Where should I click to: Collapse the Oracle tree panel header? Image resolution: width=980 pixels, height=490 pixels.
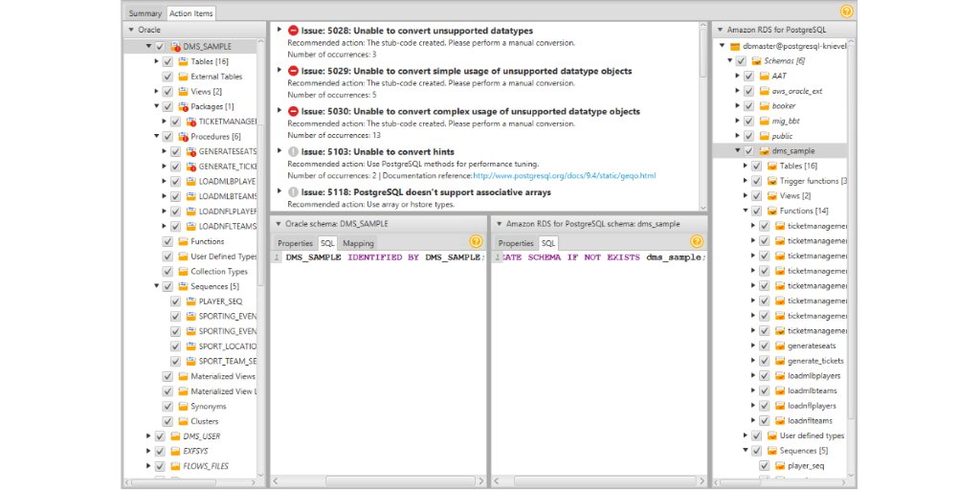[130, 30]
